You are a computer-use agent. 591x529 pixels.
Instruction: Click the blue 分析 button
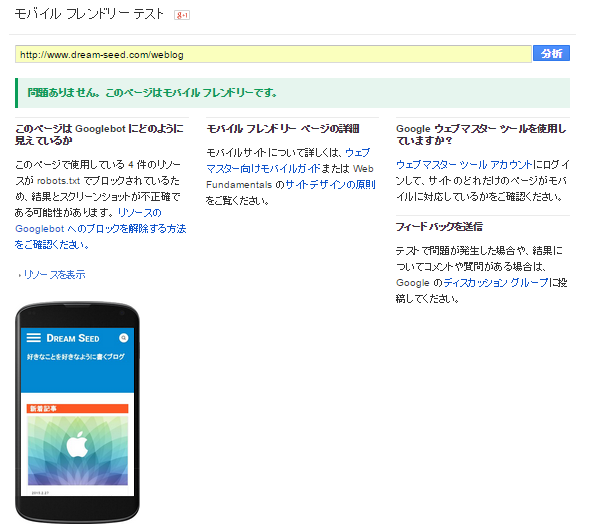551,54
